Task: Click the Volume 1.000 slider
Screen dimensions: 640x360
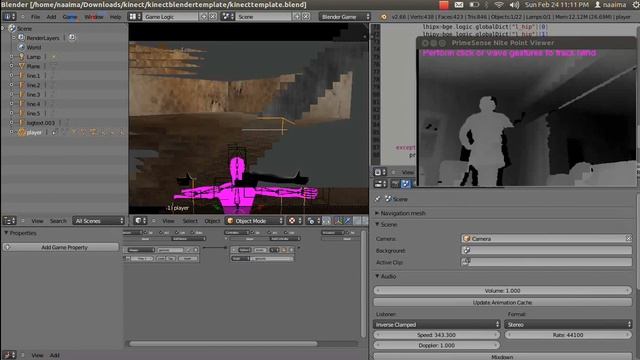Action: [x=502, y=291]
